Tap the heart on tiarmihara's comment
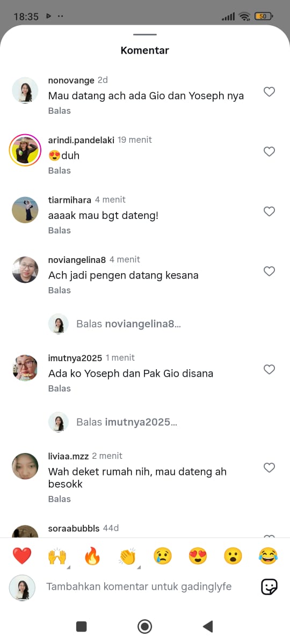This screenshot has width=290, height=644. (269, 211)
